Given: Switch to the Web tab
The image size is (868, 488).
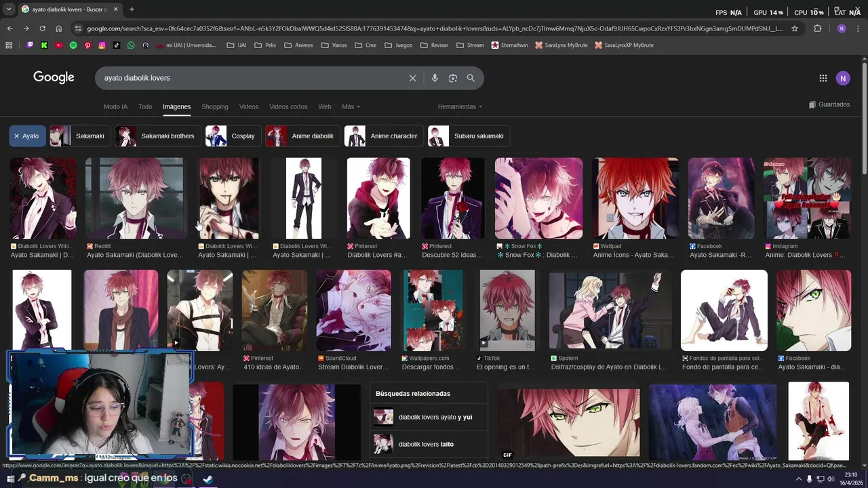Looking at the screenshot, I should pyautogui.click(x=325, y=106).
